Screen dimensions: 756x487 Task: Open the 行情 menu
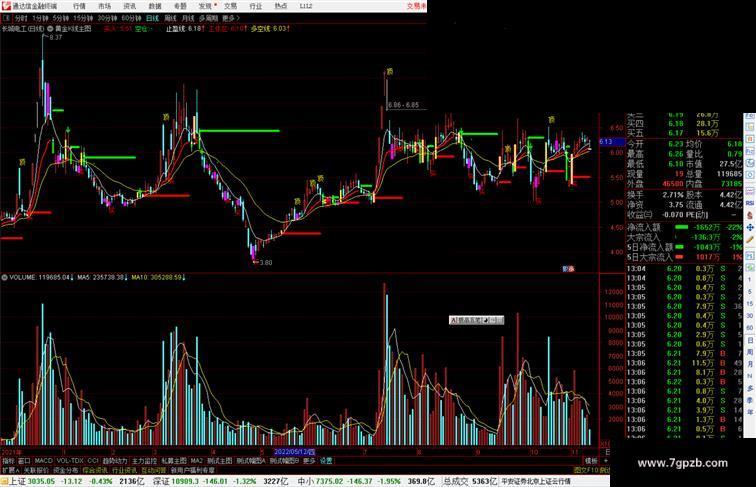click(80, 6)
